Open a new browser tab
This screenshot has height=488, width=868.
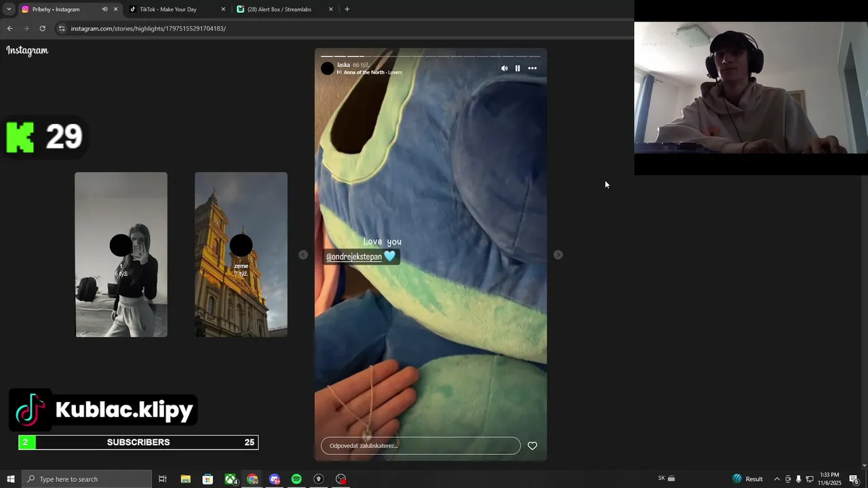click(347, 9)
